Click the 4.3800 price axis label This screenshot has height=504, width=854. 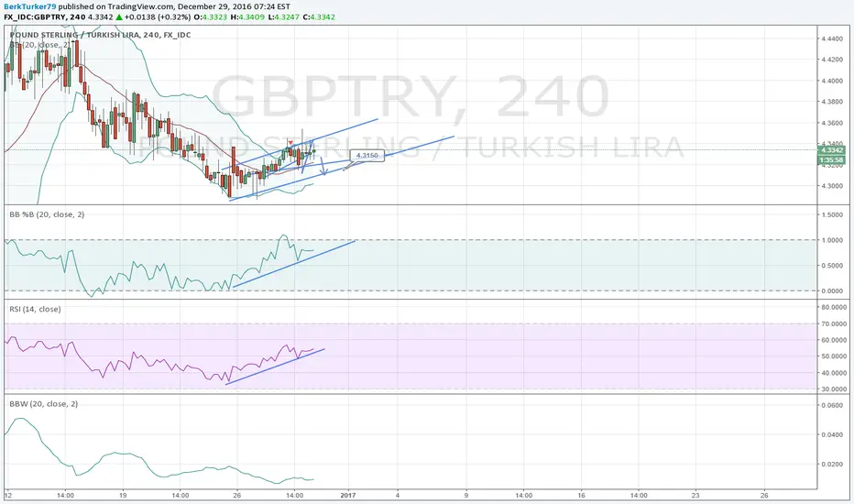832,102
